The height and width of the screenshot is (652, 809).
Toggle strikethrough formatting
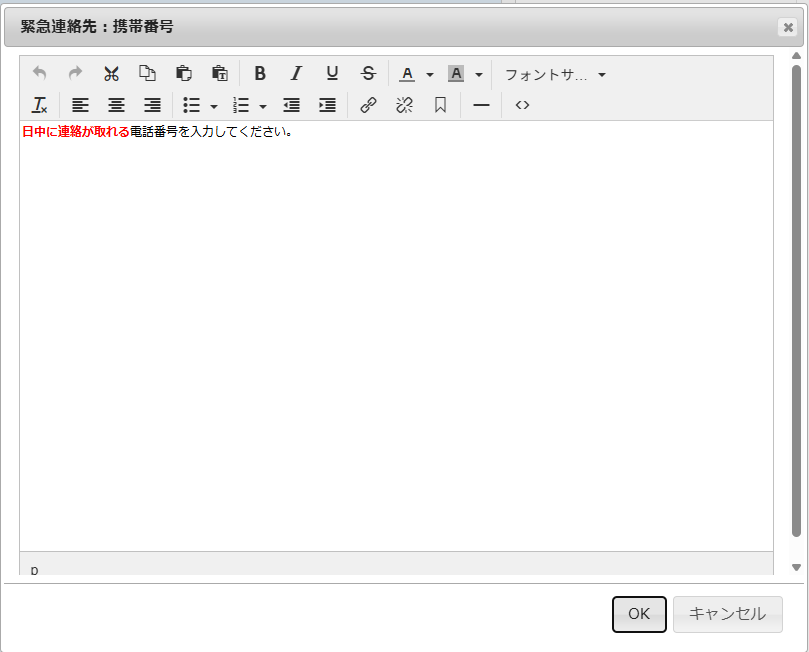point(368,73)
